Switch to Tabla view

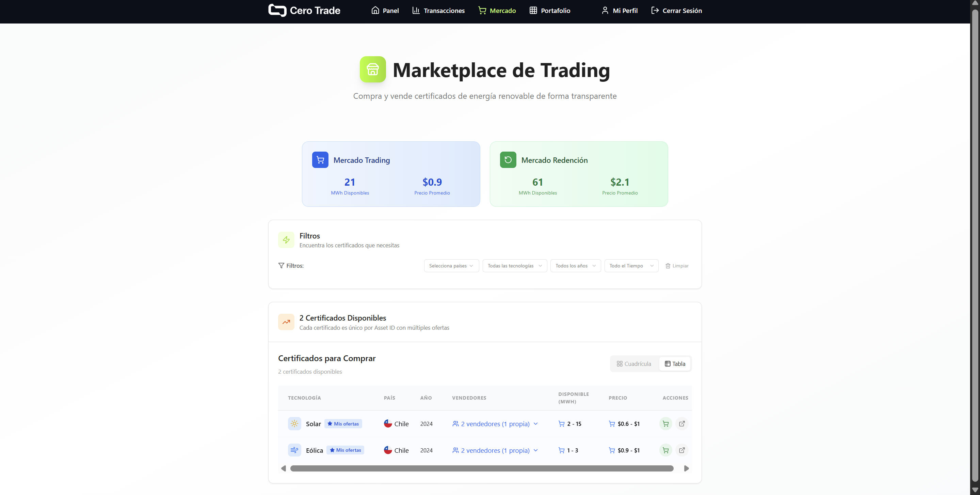675,363
